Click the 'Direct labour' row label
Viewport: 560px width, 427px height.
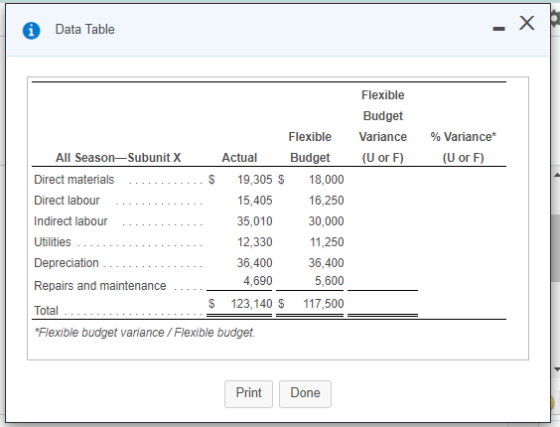point(67,200)
